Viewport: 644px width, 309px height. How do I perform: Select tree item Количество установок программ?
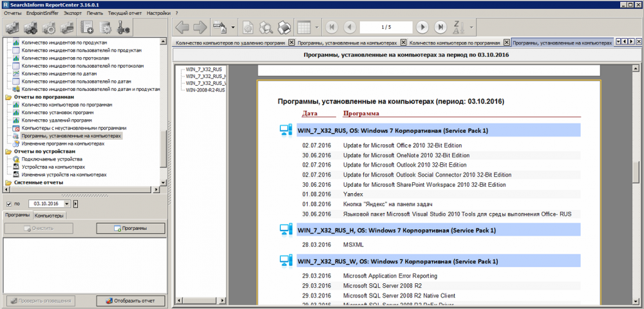pyautogui.click(x=57, y=113)
